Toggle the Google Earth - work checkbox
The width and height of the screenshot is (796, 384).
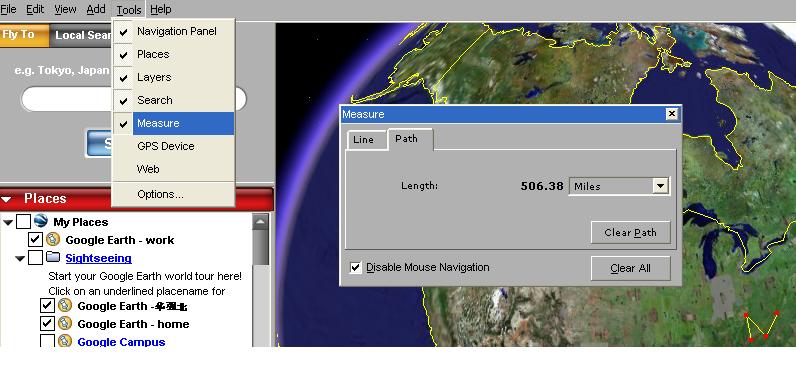click(35, 239)
